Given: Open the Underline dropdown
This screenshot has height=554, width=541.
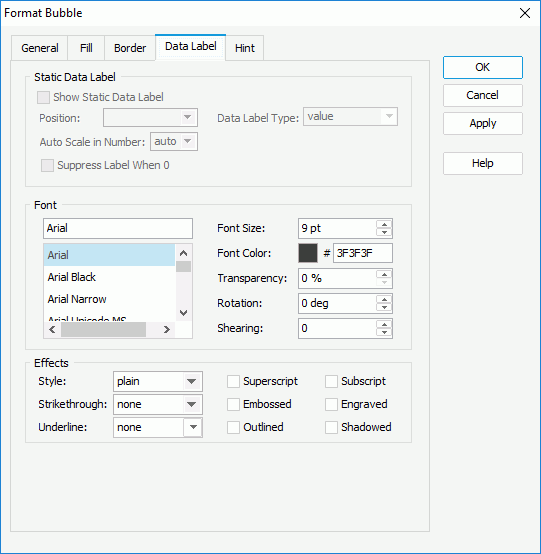Looking at the screenshot, I should [158, 427].
